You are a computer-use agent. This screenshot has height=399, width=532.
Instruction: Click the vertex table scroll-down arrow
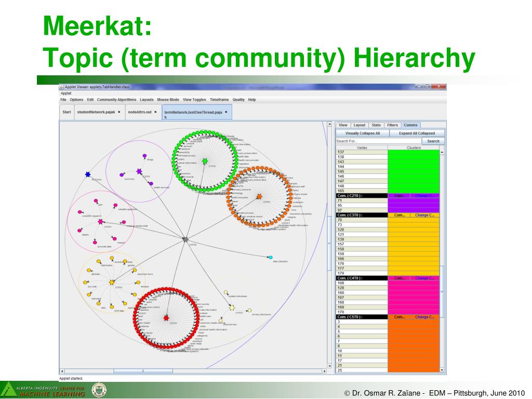point(442,370)
